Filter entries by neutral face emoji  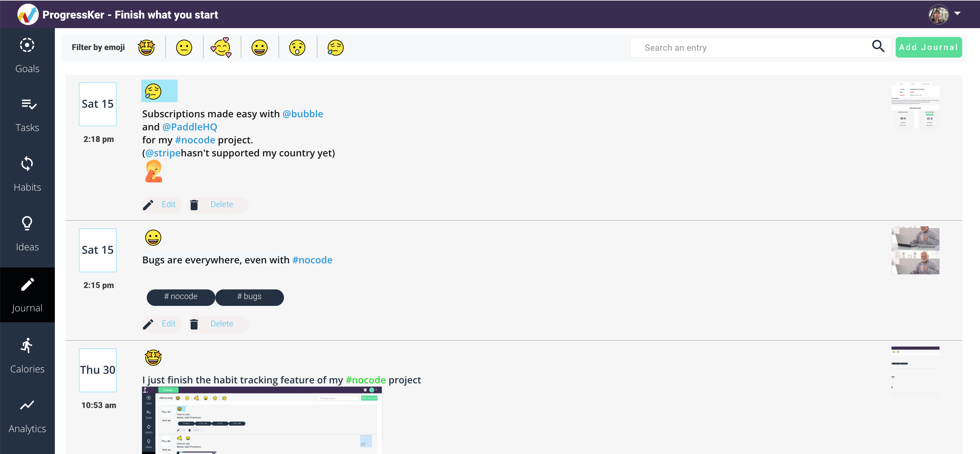[184, 48]
